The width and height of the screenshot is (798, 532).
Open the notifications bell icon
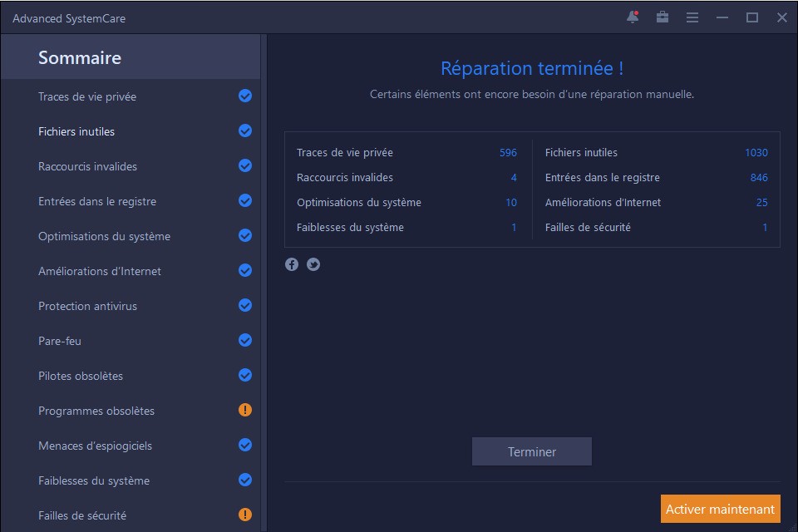pos(633,17)
